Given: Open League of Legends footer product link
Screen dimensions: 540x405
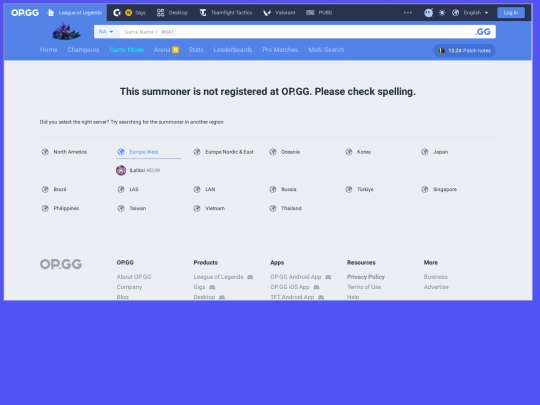Looking at the screenshot, I should [223, 277].
